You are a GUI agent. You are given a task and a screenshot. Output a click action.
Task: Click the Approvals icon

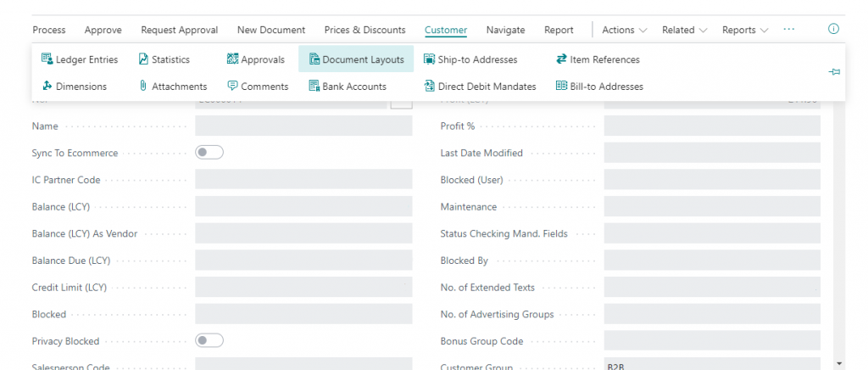[232, 59]
